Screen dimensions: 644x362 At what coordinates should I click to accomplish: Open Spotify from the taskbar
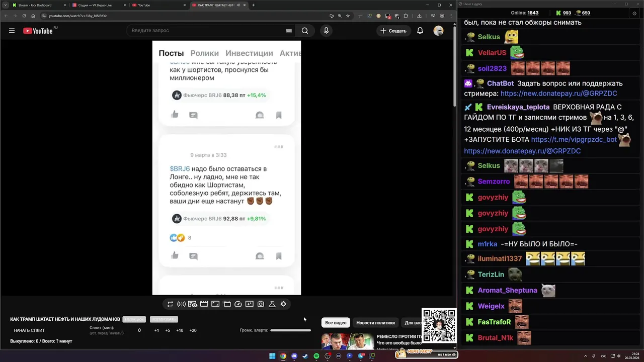tap(316, 356)
